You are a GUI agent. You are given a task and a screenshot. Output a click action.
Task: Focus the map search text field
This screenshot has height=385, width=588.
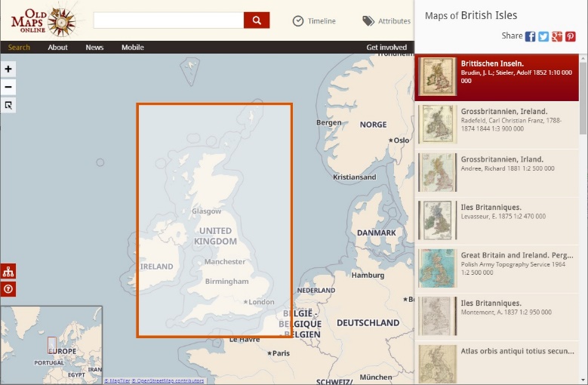[168, 20]
